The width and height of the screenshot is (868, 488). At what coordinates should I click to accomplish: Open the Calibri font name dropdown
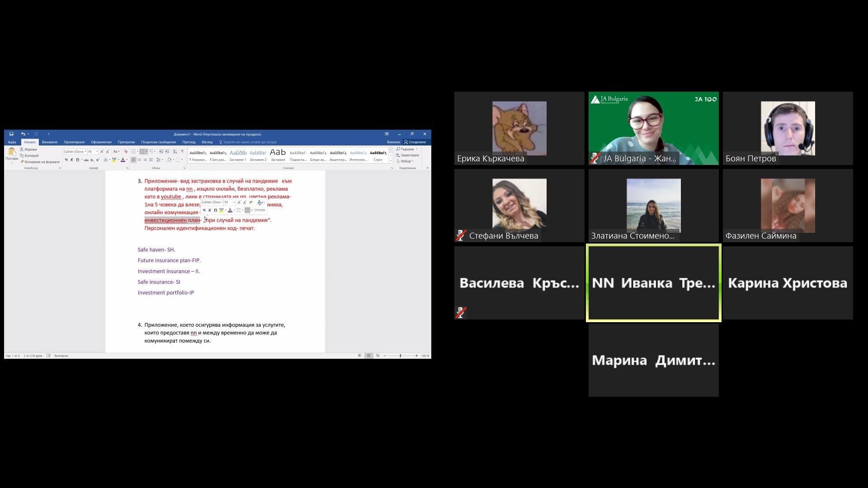click(x=85, y=151)
